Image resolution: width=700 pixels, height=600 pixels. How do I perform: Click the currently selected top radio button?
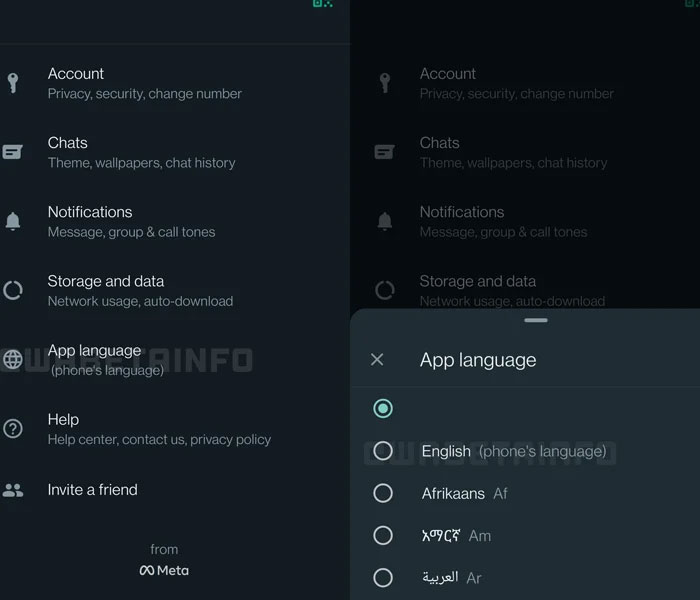coord(383,408)
